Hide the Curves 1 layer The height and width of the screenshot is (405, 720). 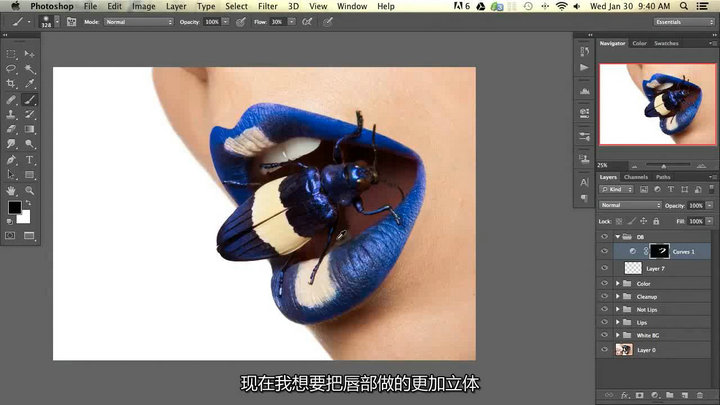point(604,252)
